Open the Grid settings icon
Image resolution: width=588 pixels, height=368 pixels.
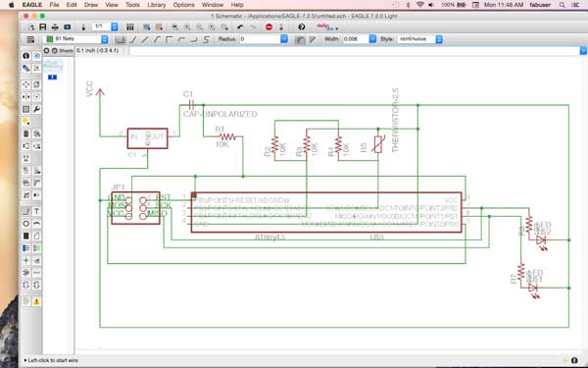coord(30,39)
